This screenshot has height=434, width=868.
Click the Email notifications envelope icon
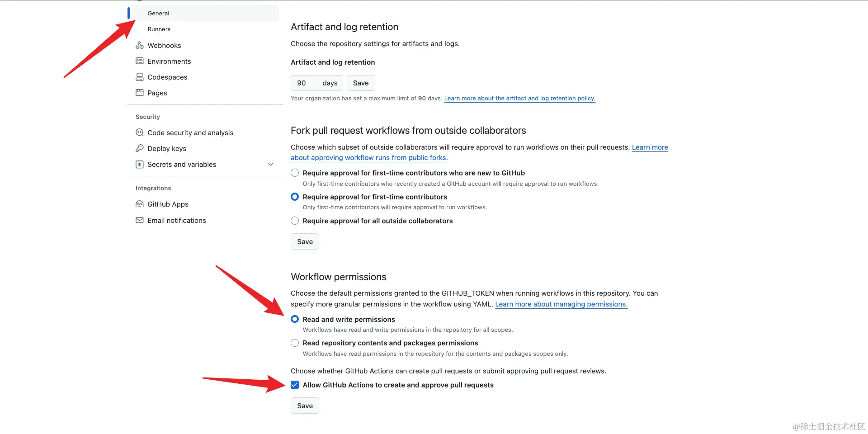pyautogui.click(x=140, y=220)
